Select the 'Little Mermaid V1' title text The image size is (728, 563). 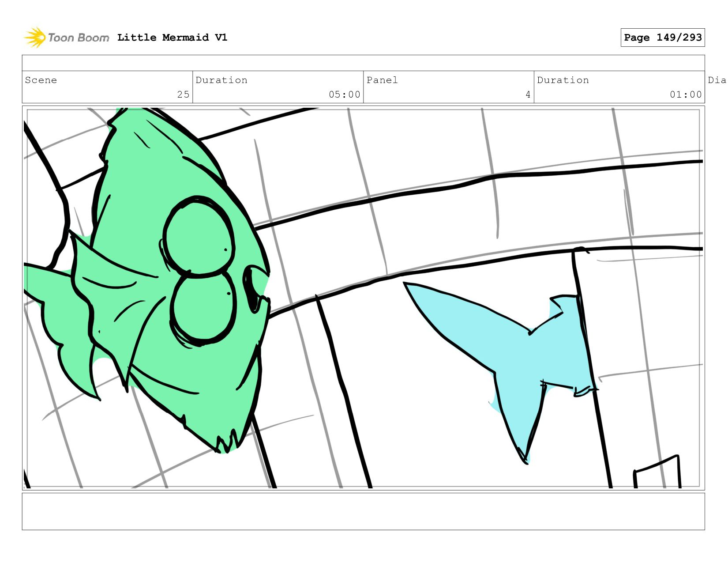click(x=173, y=38)
